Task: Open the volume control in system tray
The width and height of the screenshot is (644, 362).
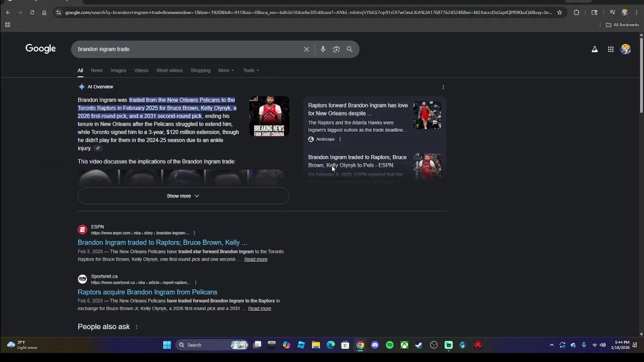Action: point(603,345)
